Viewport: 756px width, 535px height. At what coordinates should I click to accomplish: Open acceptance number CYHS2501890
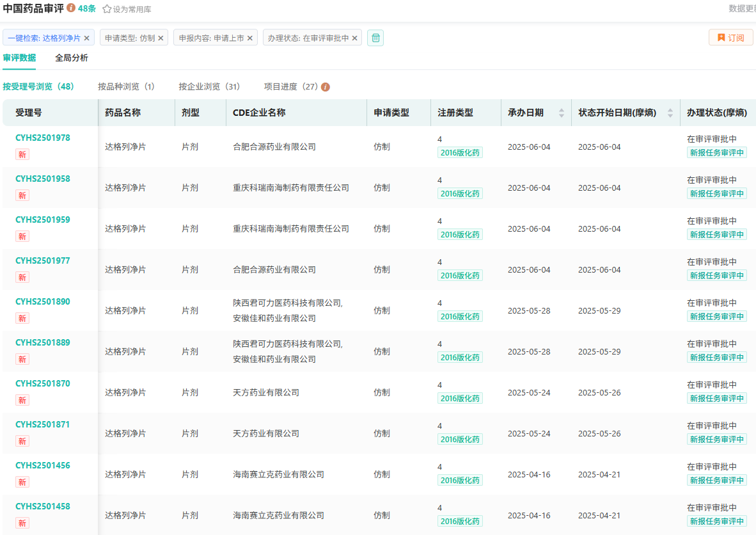click(43, 301)
